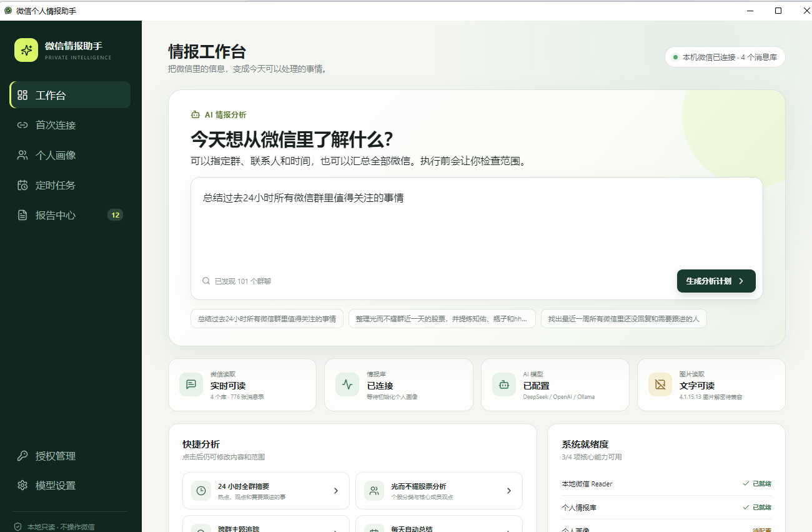Click the chat bubble icon on 微信读取 card
This screenshot has height=532, width=812.
[x=191, y=384]
